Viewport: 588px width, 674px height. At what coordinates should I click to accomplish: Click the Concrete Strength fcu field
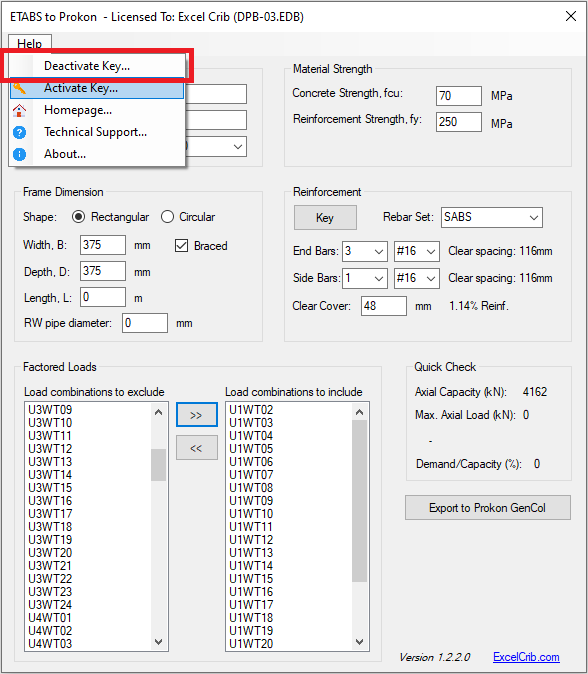(459, 95)
